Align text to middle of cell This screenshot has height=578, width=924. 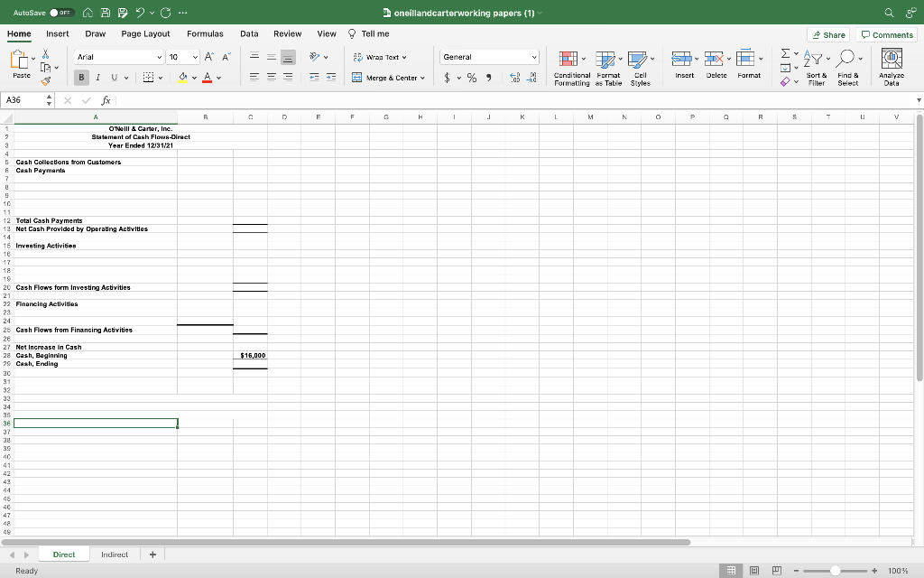point(271,57)
